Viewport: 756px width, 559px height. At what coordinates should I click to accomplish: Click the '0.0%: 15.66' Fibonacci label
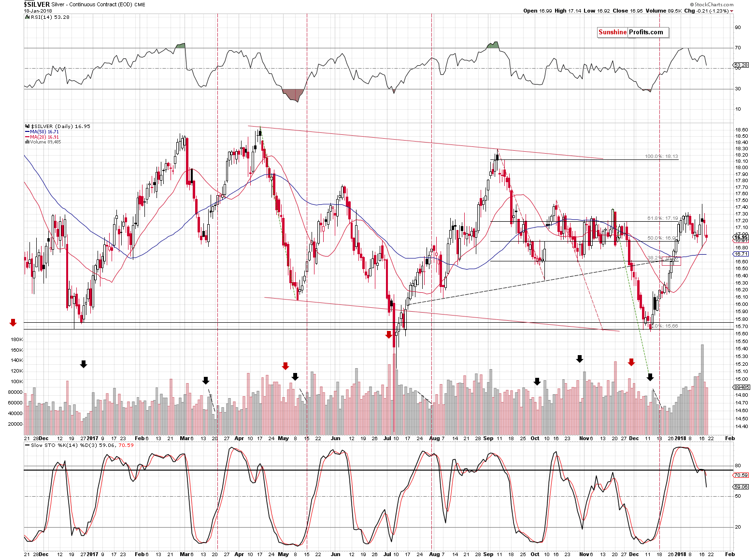(x=663, y=326)
